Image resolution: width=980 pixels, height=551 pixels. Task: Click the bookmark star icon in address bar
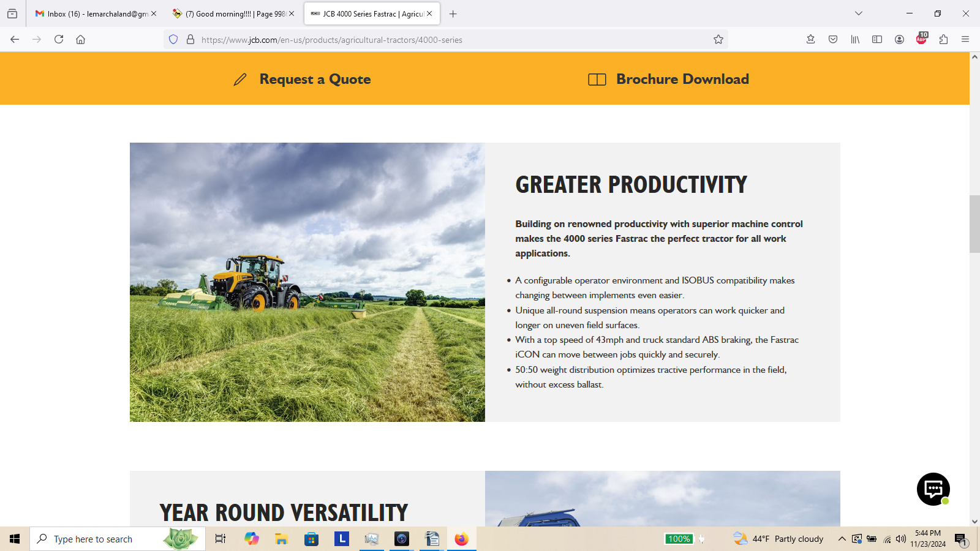(x=718, y=40)
